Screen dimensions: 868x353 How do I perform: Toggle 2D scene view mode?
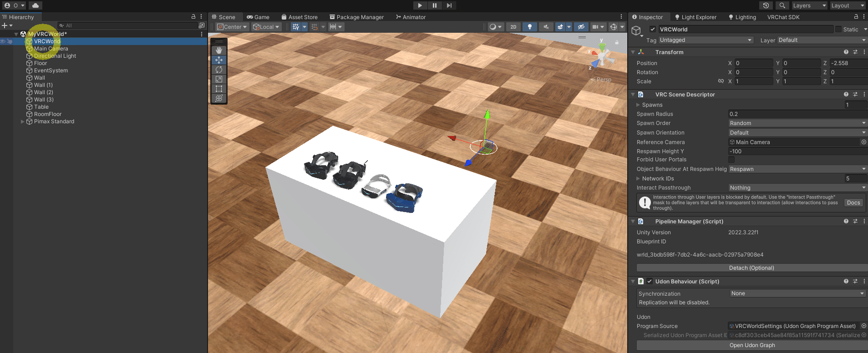(513, 27)
